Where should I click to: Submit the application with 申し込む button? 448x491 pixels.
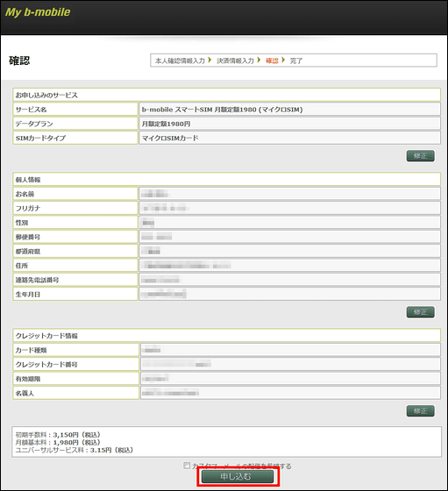(x=238, y=477)
